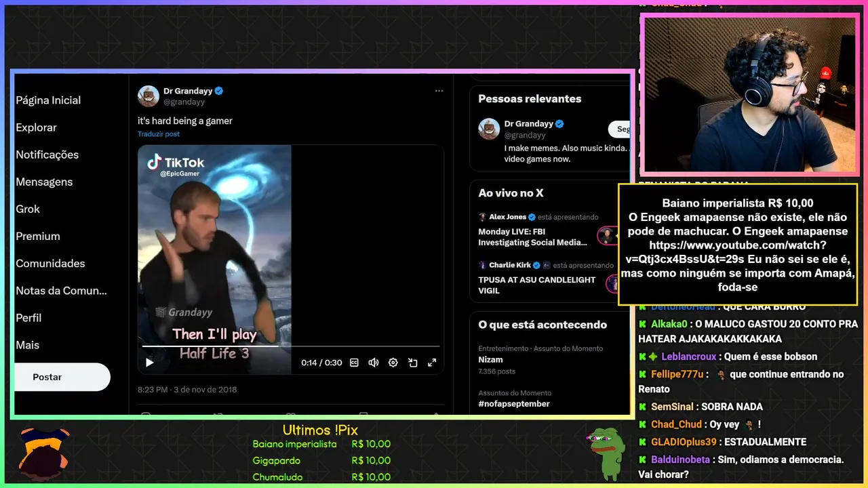
Task: Open TPUSA AT ASU CANDLELIGHT VIGIL broadcast
Action: coord(536,285)
